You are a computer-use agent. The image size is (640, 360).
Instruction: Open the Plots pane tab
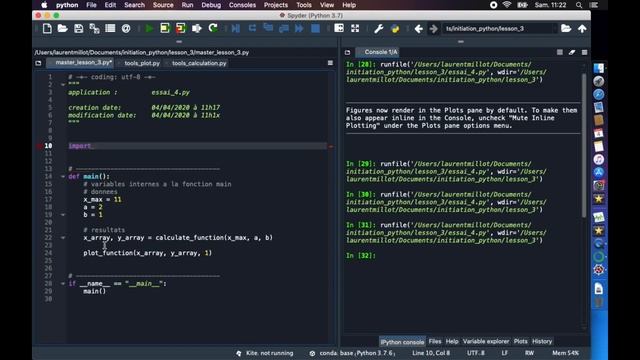(520, 341)
